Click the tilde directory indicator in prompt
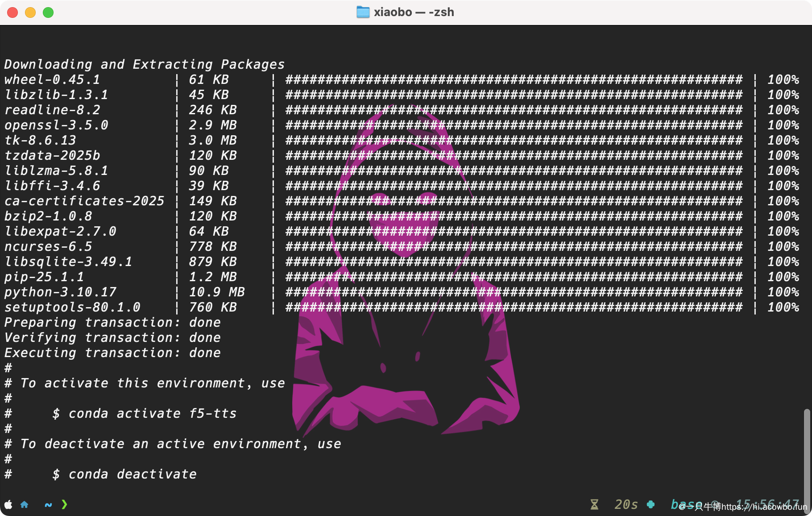812x516 pixels. 48,505
